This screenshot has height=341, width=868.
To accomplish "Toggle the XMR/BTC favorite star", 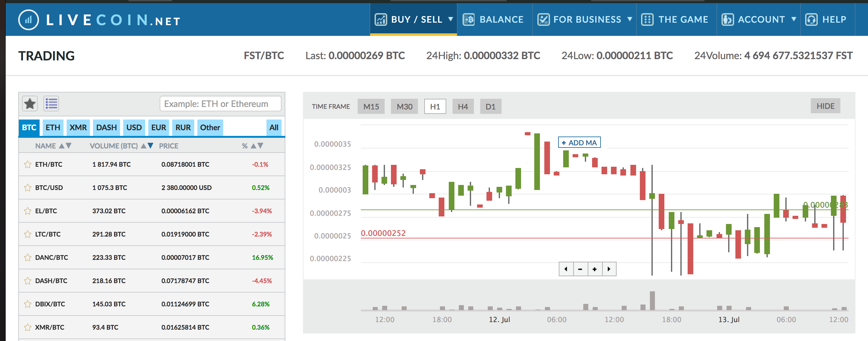I will tap(27, 327).
